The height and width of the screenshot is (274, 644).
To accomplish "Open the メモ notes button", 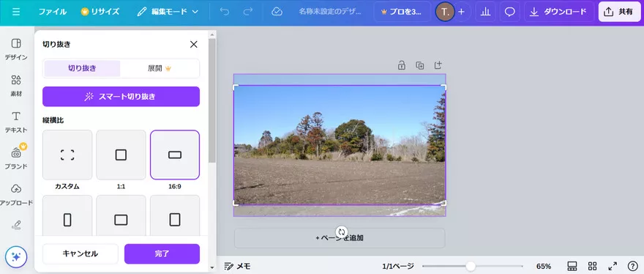I will tap(237, 266).
